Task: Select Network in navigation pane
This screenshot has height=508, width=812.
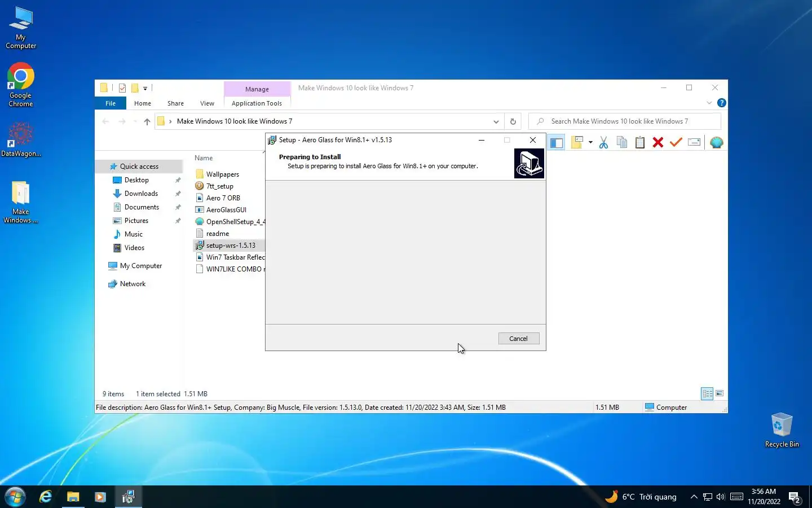Action: (133, 284)
